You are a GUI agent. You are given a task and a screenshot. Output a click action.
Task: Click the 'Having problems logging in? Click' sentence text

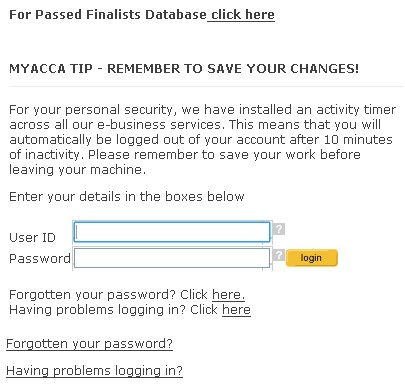point(113,310)
